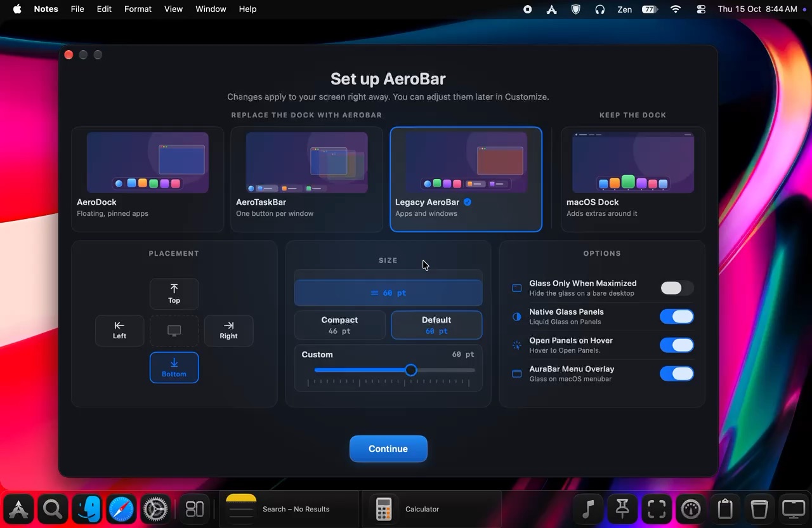Open the magnifier search icon in taskbar
This screenshot has width=812, height=528.
tap(53, 509)
